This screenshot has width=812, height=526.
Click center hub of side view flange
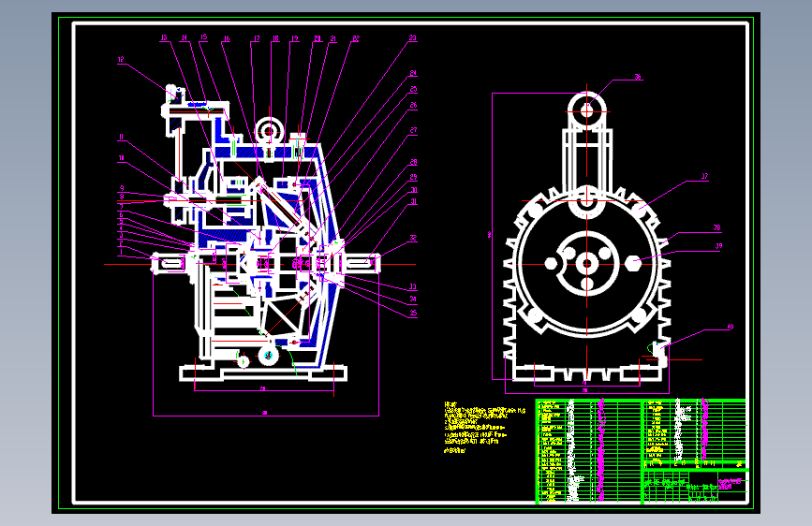[586, 264]
